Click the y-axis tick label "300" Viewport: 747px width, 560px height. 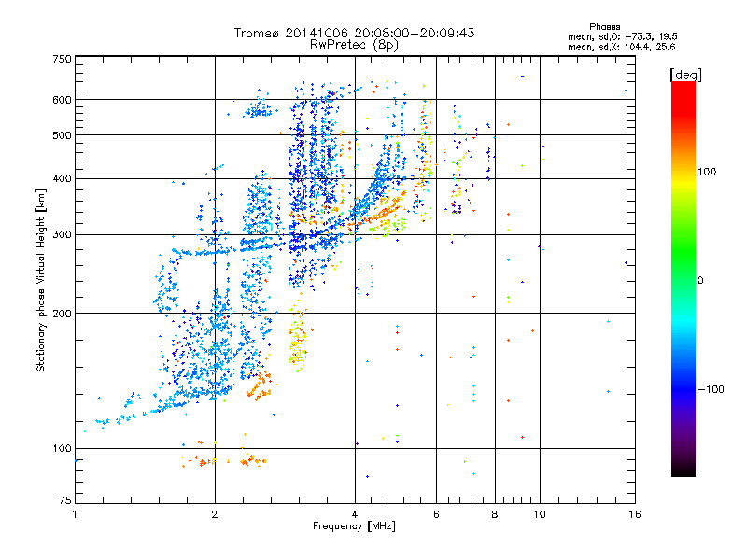tap(63, 235)
